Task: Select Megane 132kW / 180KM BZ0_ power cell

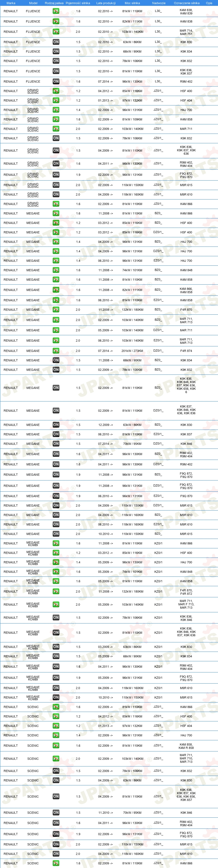Action: point(132,310)
